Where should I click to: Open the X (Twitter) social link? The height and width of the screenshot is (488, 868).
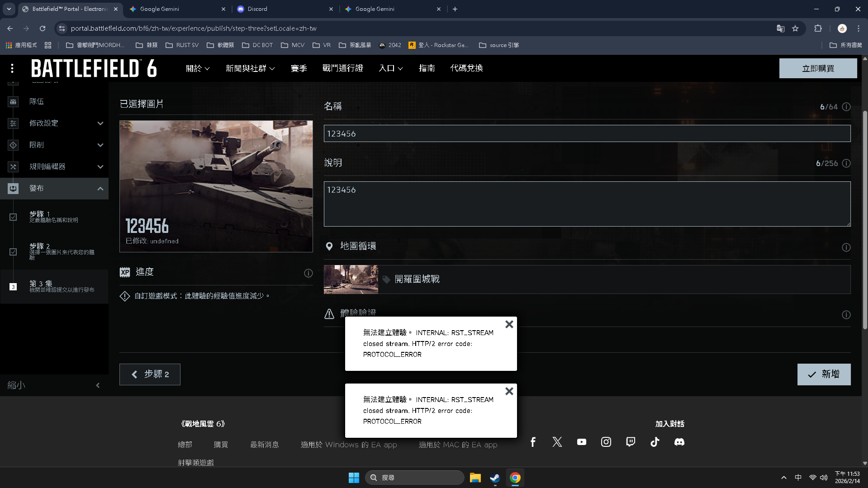[x=557, y=442]
